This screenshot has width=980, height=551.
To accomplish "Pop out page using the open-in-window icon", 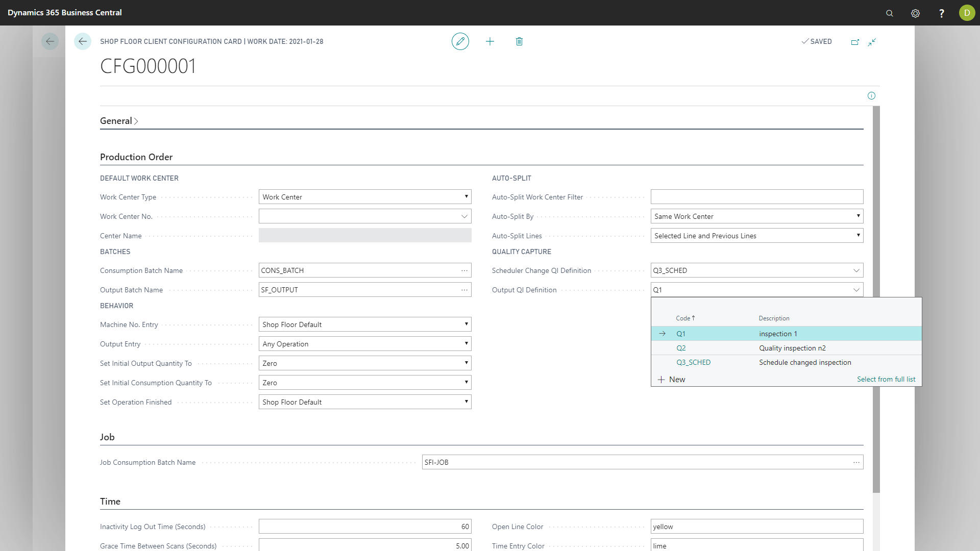I will pyautogui.click(x=855, y=42).
